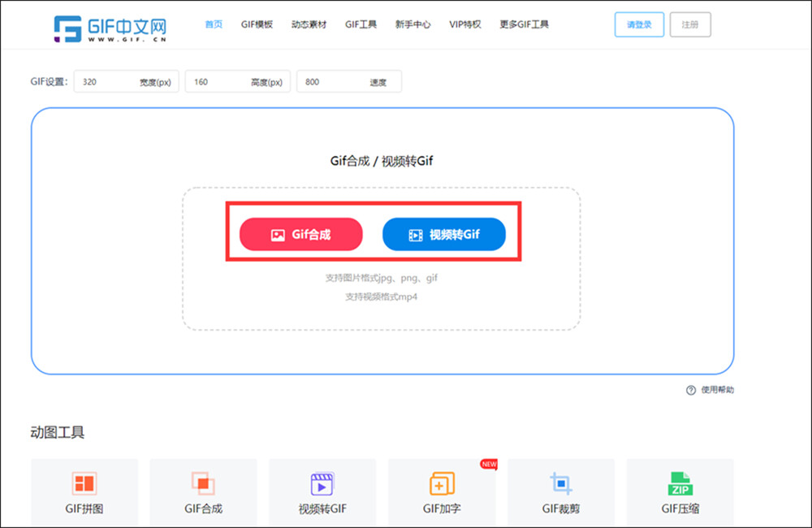Viewport: 812px width, 528px height.
Task: Click the 注册 register button
Action: (689, 25)
